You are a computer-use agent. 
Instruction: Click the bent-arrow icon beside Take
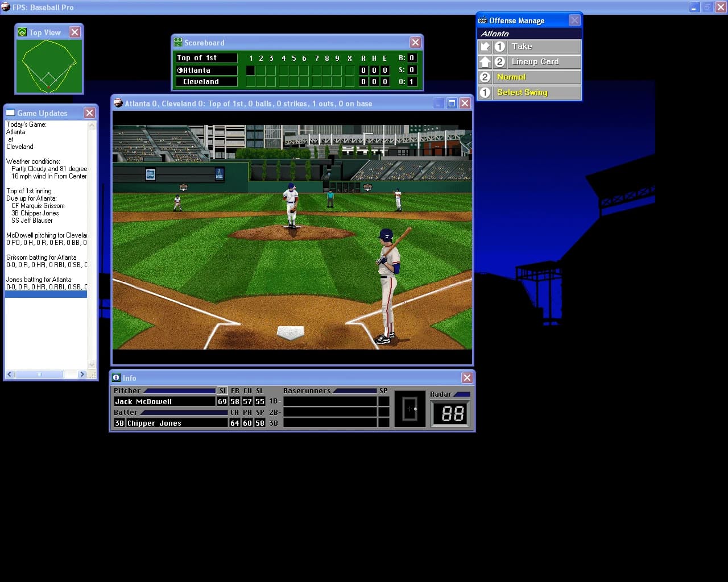[485, 46]
